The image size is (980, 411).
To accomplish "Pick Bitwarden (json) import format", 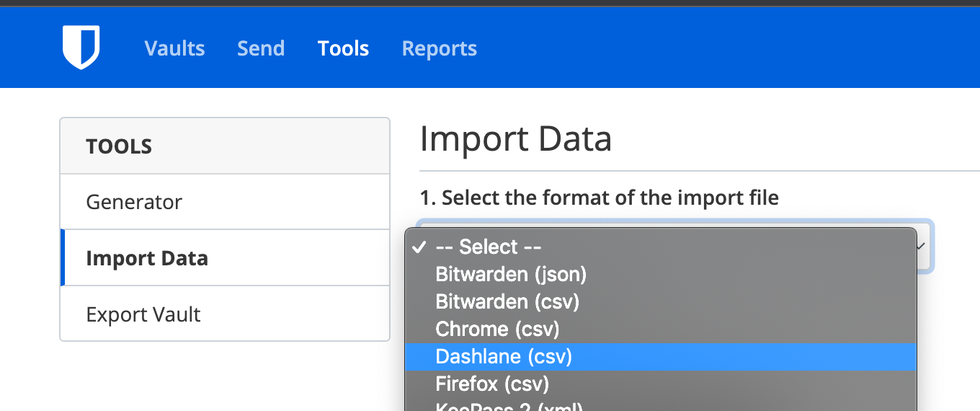I will tap(511, 275).
